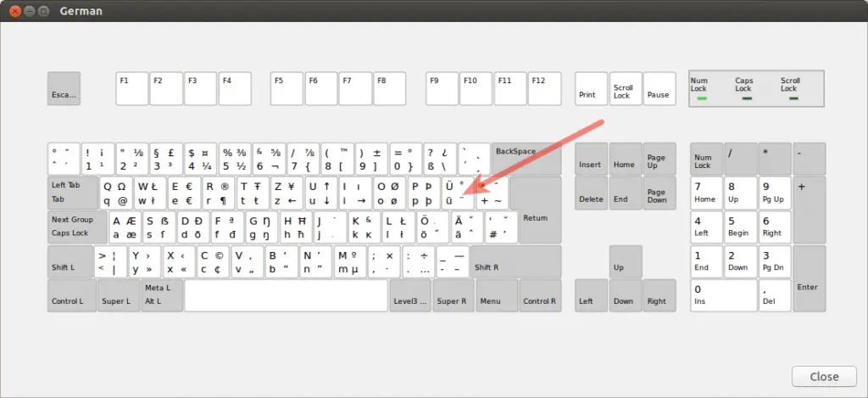Click the numpad plus key

tap(810, 210)
